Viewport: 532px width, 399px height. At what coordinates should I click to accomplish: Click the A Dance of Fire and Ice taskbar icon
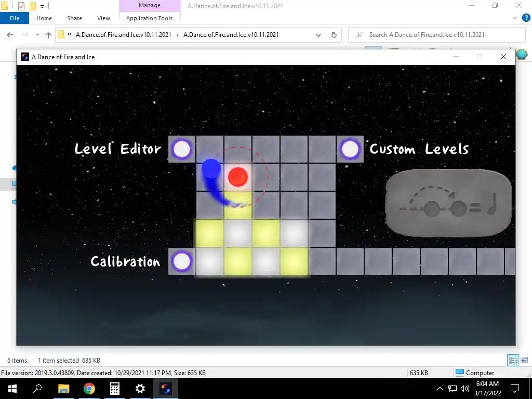pos(166,389)
